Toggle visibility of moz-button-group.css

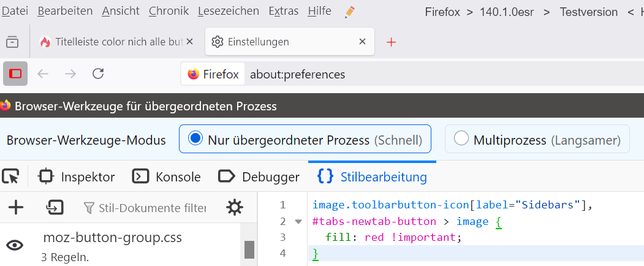[x=15, y=245]
